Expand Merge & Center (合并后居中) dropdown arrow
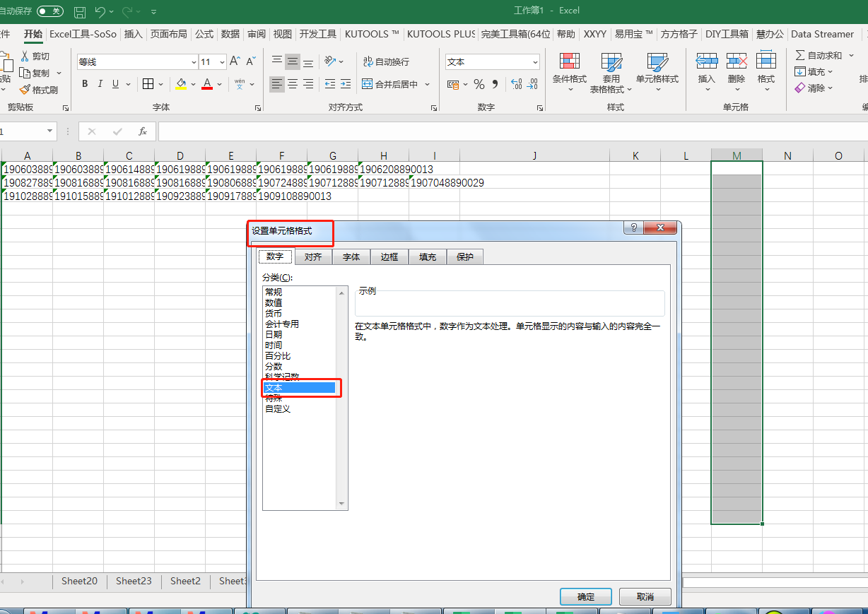This screenshot has width=868, height=614. pyautogui.click(x=428, y=84)
